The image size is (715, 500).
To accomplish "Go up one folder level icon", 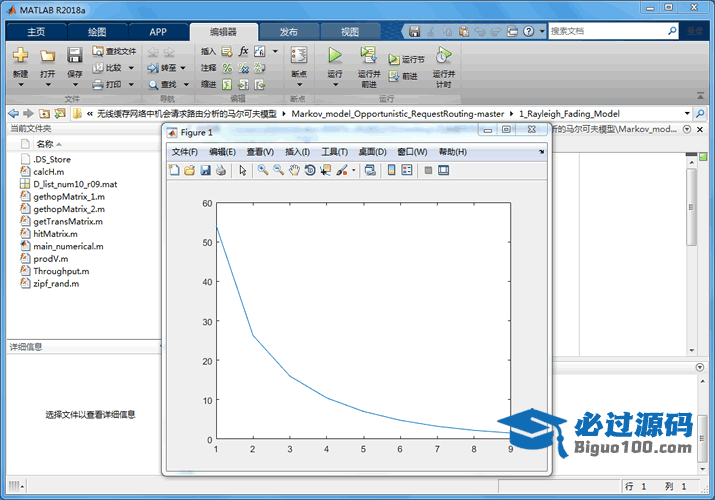I will click(x=44, y=113).
